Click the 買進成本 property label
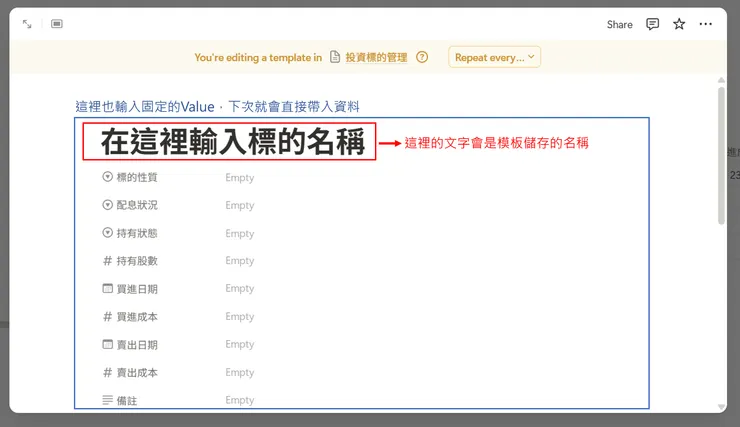The height and width of the screenshot is (427, 740). (x=137, y=317)
